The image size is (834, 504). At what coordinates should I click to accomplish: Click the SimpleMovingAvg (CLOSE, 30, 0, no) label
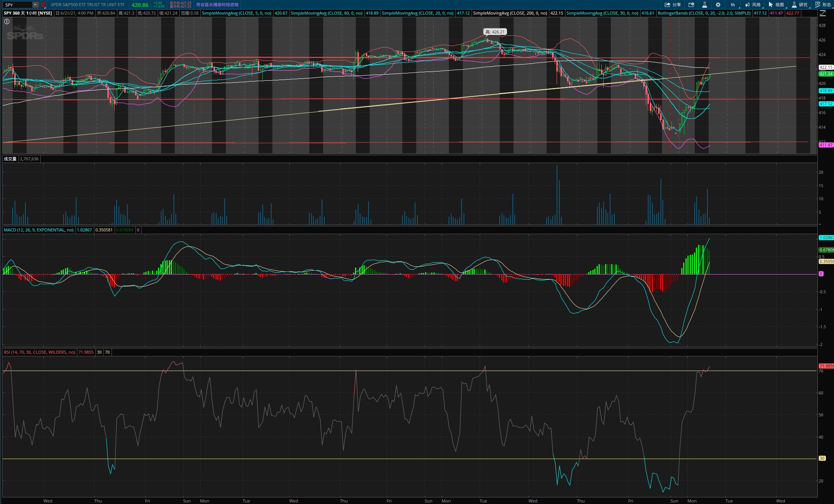(x=602, y=13)
